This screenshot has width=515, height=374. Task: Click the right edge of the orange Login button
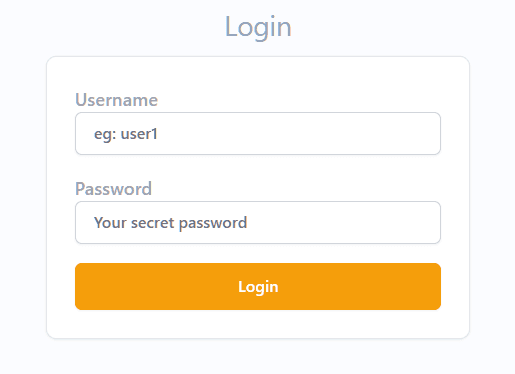click(x=436, y=286)
